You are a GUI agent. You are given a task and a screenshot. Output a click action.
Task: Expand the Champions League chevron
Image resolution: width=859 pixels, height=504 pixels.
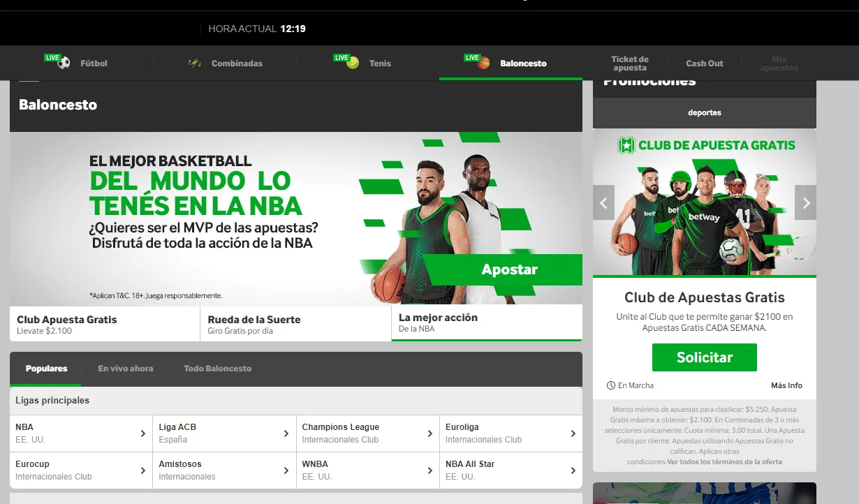[429, 433]
